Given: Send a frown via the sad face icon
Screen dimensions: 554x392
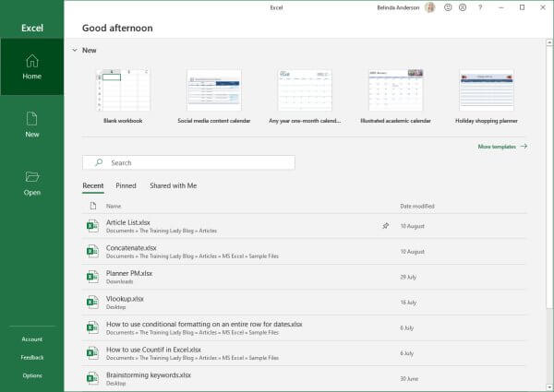Looking at the screenshot, I should [463, 7].
